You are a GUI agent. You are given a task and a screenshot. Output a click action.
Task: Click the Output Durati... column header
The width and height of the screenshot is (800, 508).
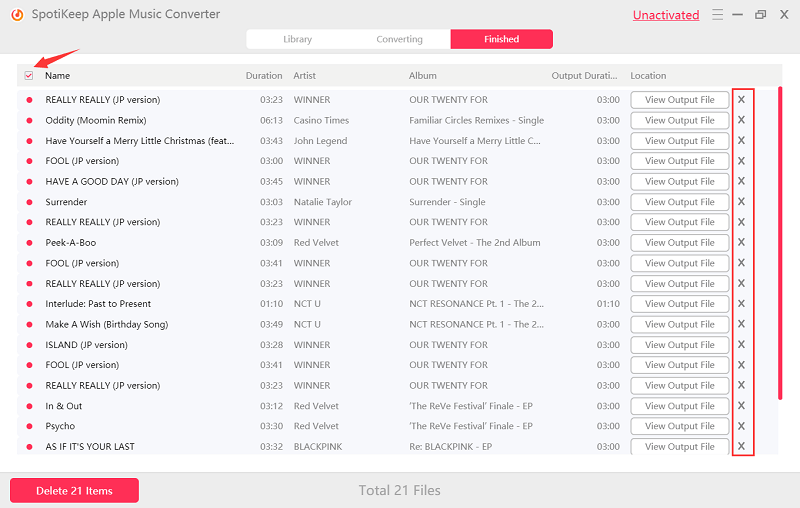(584, 75)
